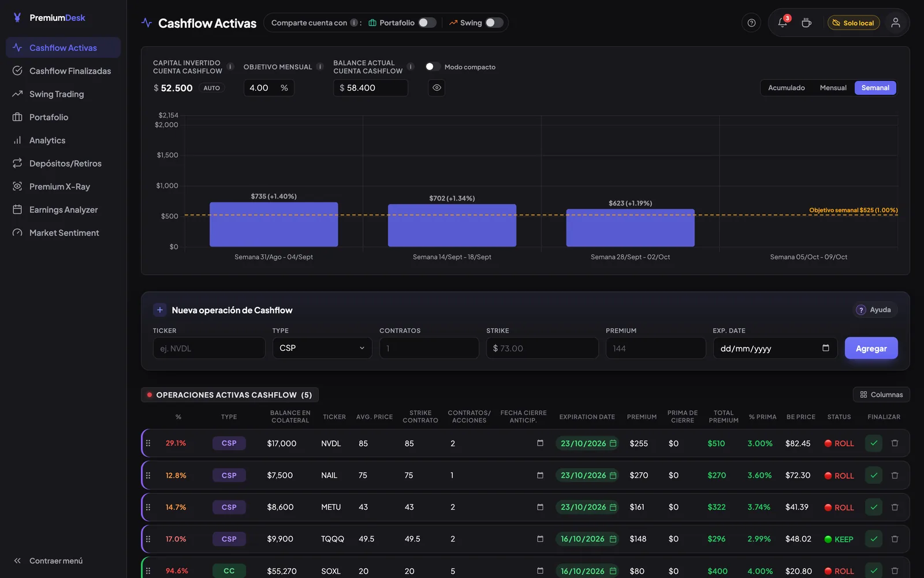Open TQQQ expiration date 16/10/2026

click(x=588, y=539)
